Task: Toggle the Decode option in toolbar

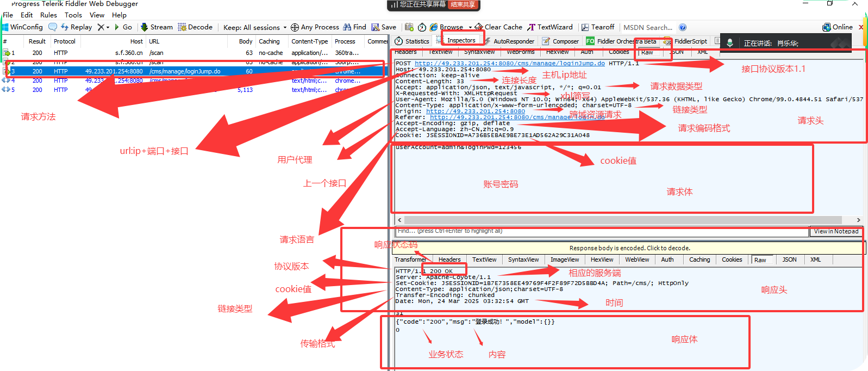Action: click(x=195, y=27)
